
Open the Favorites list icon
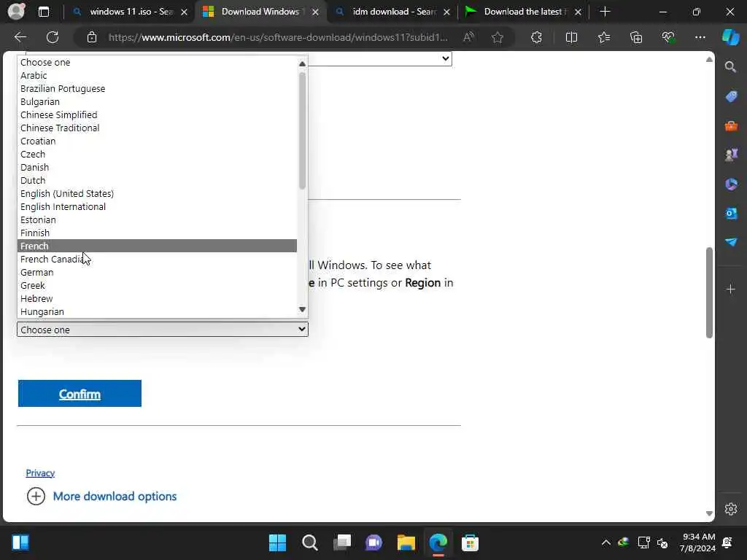pyautogui.click(x=603, y=37)
